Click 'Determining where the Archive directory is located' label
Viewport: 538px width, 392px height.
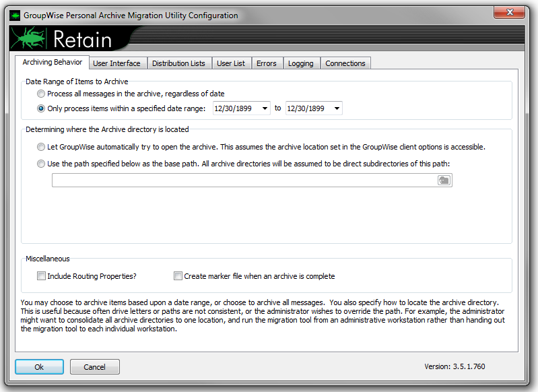point(107,129)
